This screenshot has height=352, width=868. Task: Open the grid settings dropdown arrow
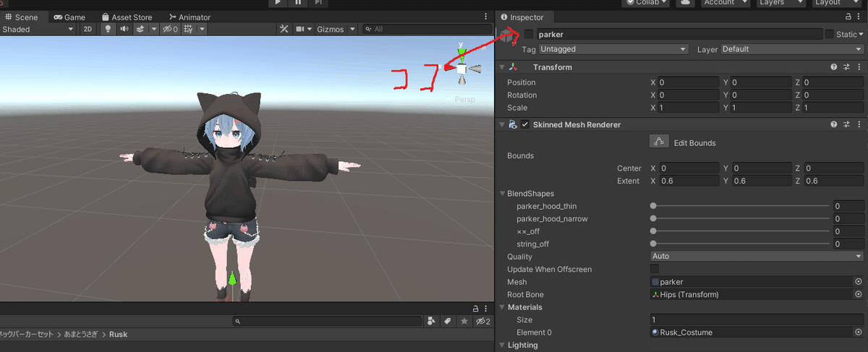tap(203, 29)
